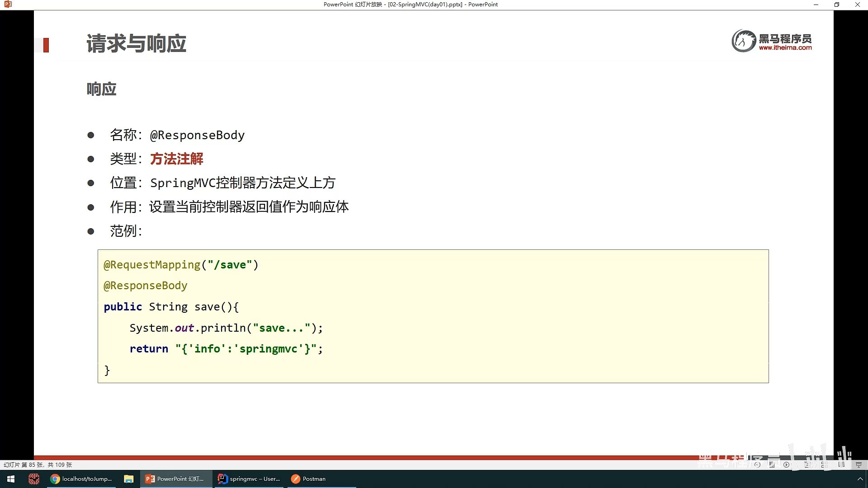Viewport: 868px width, 488px height.
Task: Switch to Normal view icon
Action: coord(807,465)
